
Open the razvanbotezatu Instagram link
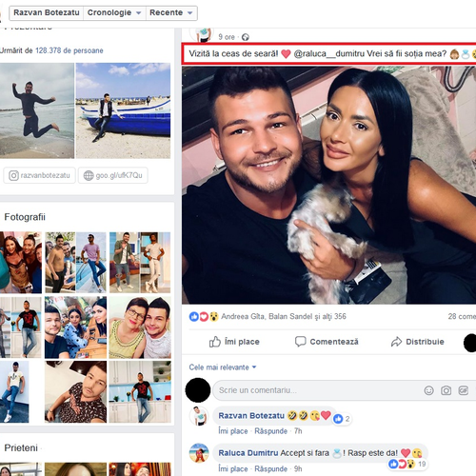(x=39, y=175)
